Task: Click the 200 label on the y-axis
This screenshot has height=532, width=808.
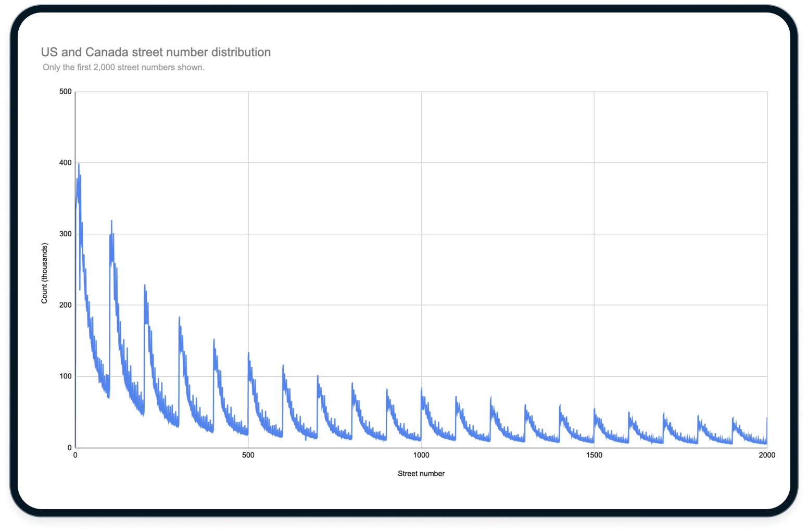Action: pos(67,305)
